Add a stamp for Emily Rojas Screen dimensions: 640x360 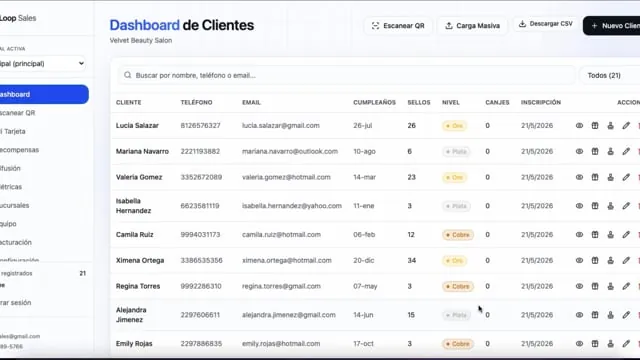610,344
